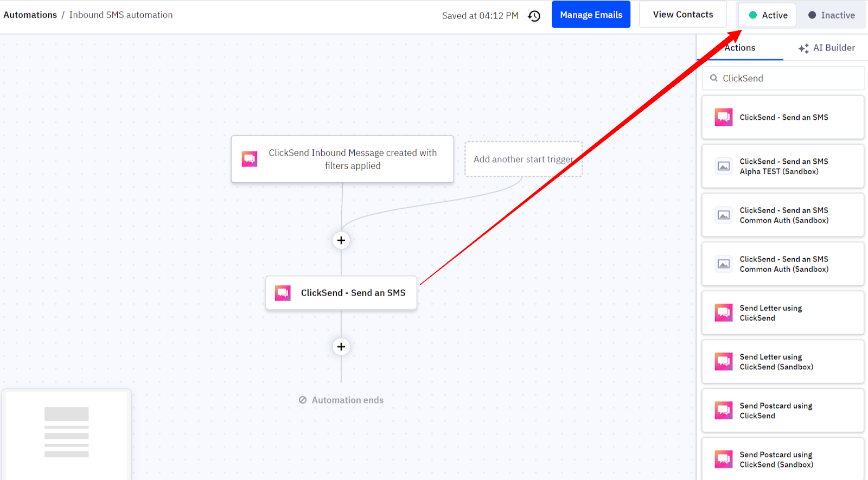Click the AI Builder sparkle icon
This screenshot has width=868, height=480.
803,48
